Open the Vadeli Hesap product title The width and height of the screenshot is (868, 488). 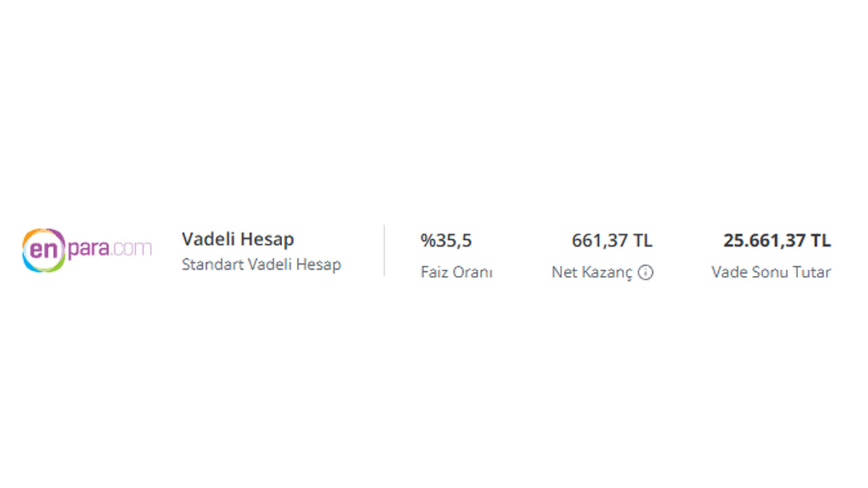click(238, 239)
